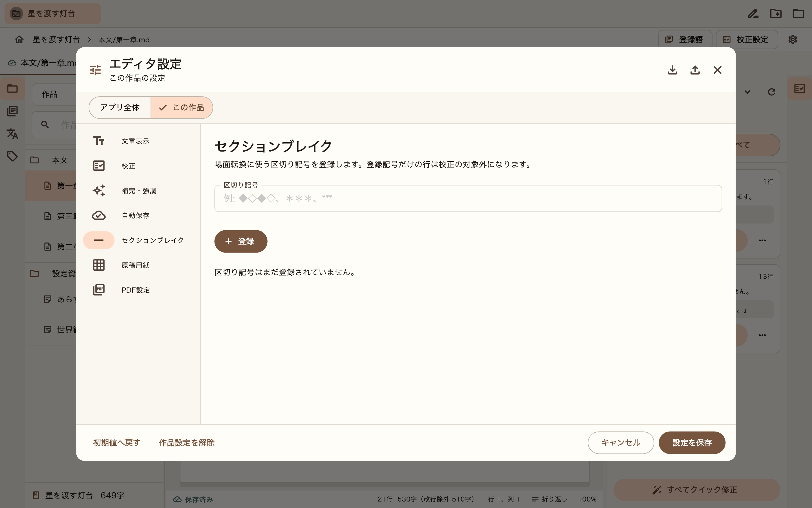Click the home icon in the breadcrumb

point(19,39)
